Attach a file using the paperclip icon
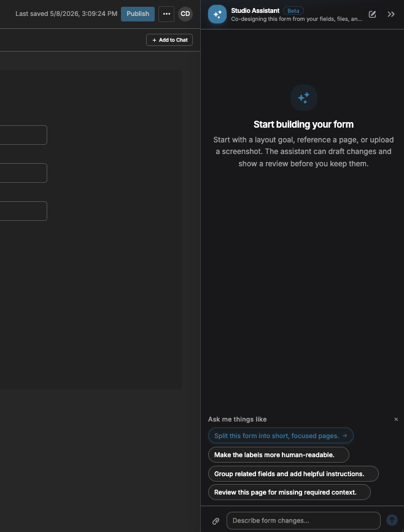The image size is (404, 532). pyautogui.click(x=216, y=521)
